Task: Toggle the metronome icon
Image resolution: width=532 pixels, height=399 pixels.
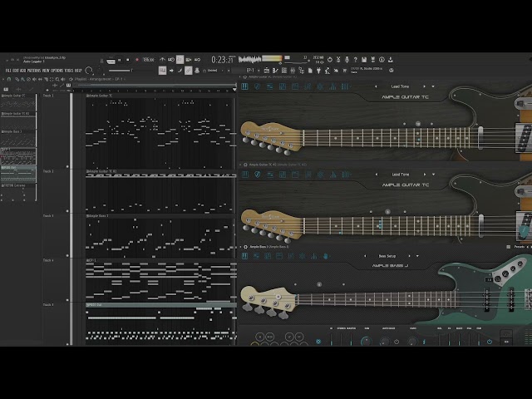Action: coord(163,60)
